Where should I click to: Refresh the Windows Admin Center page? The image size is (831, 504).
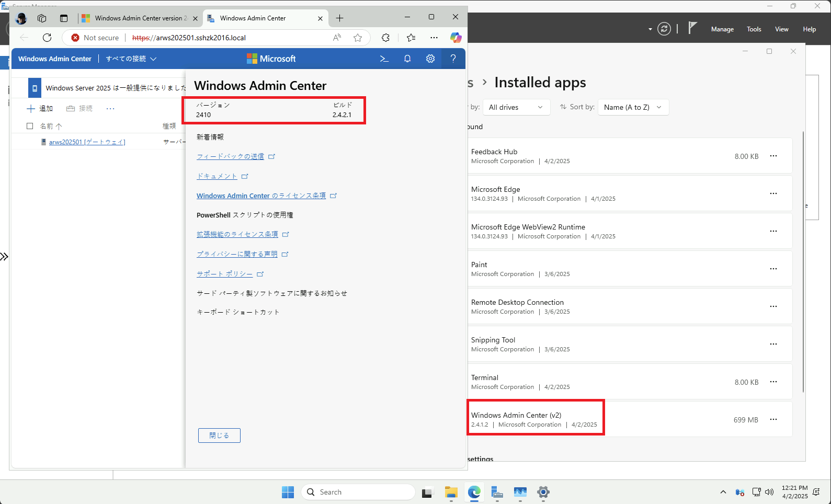[47, 38]
